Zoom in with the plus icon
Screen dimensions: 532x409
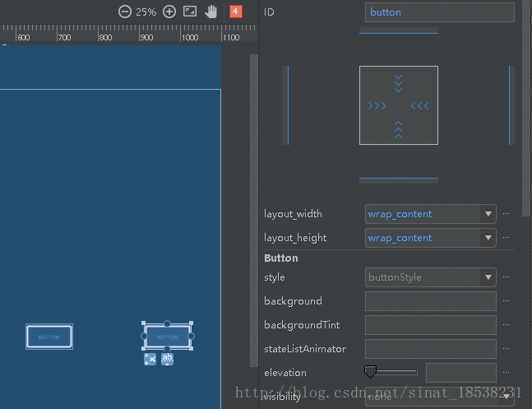(169, 12)
